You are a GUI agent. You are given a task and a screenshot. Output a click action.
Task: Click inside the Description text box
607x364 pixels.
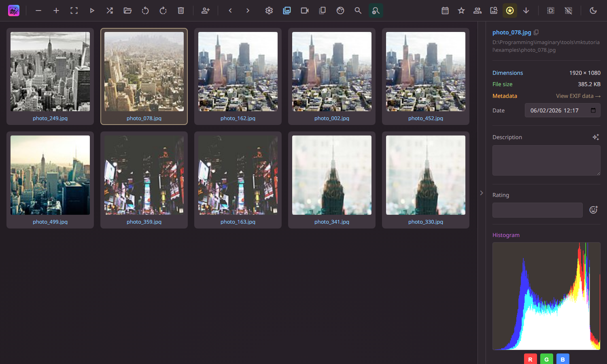point(546,160)
